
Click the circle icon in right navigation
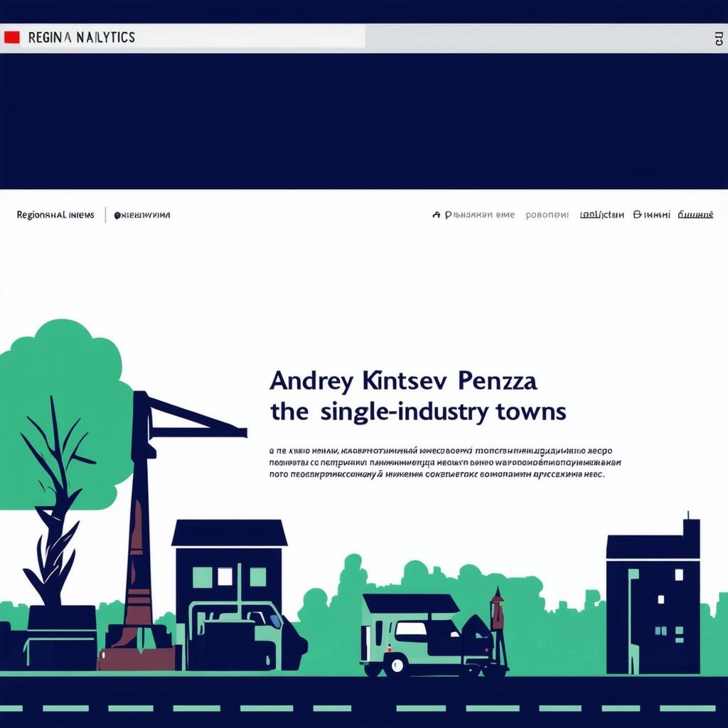tap(637, 214)
